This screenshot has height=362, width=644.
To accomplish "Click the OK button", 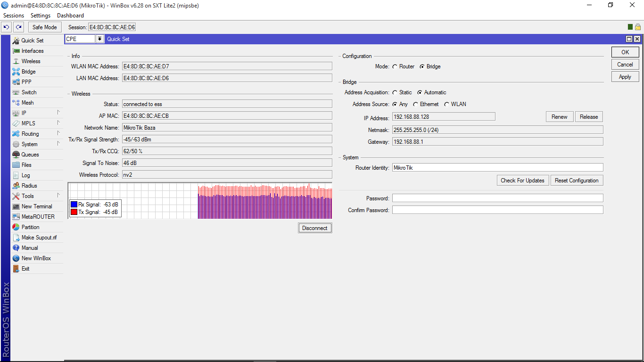I will click(625, 52).
